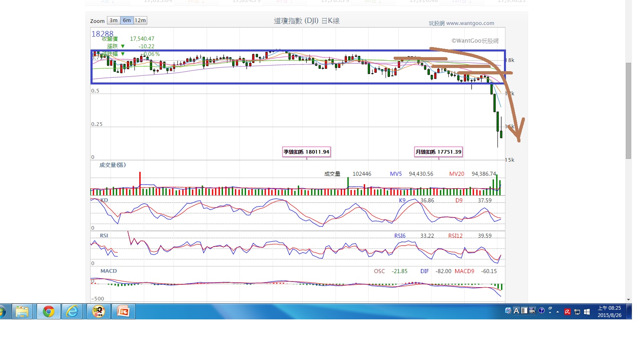
Task: Open the EQ application taskbar icon
Action: pyautogui.click(x=99, y=312)
